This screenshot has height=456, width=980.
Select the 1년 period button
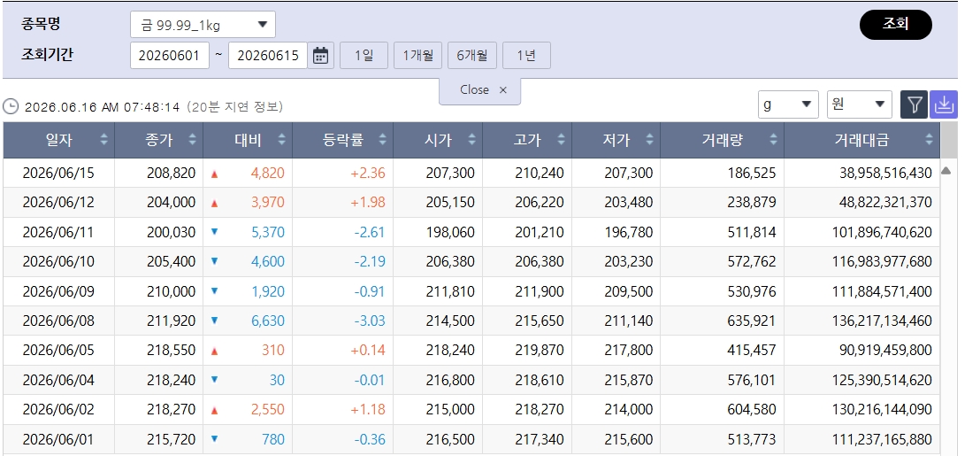526,55
